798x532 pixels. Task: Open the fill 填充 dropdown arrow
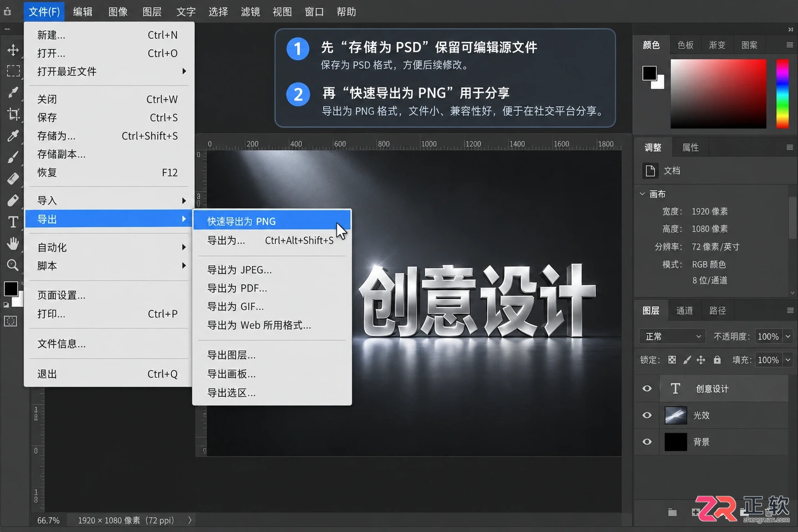[787, 360]
